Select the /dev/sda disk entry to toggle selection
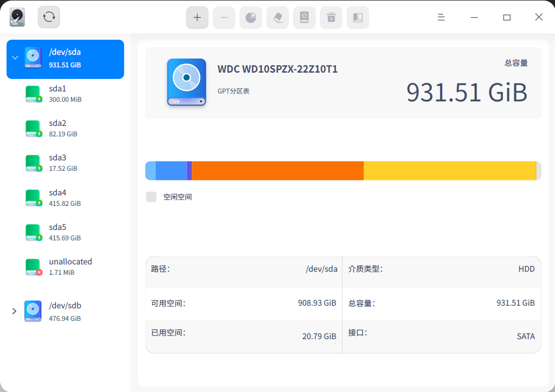Screen dimensions: 555x392 tap(65, 59)
